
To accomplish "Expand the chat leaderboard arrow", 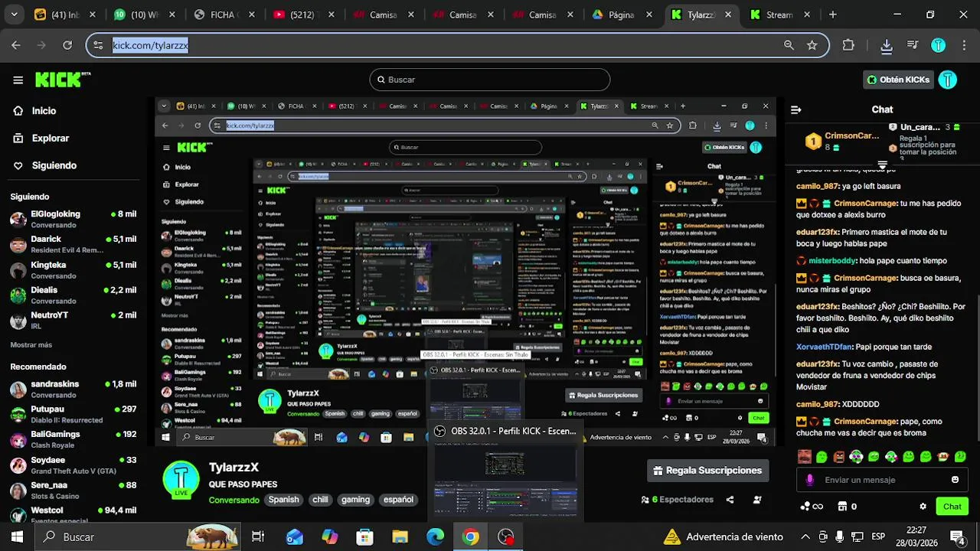I will [x=882, y=165].
